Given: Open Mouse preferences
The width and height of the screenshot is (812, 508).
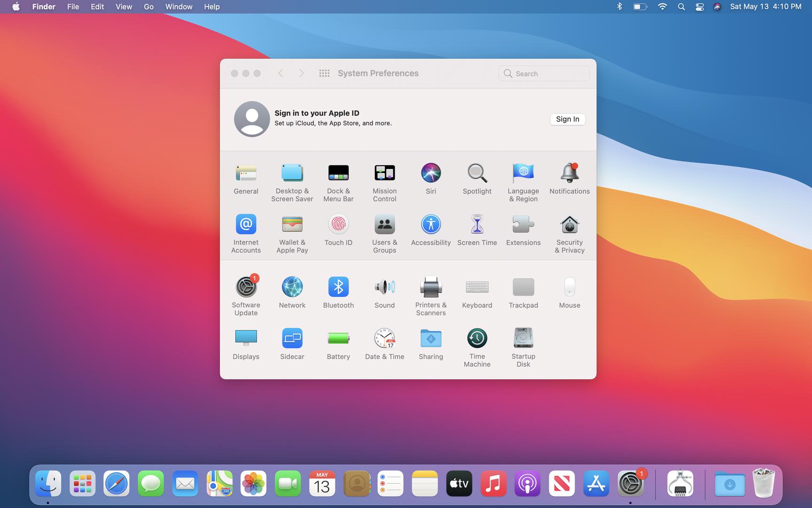Looking at the screenshot, I should tap(570, 293).
